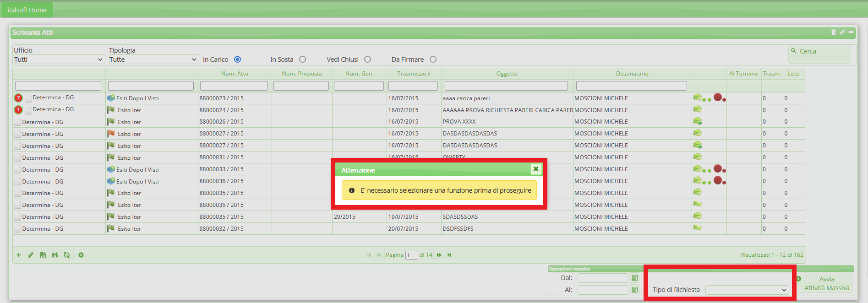Open grid settings gear icon
The width and height of the screenshot is (868, 303).
pos(81,255)
